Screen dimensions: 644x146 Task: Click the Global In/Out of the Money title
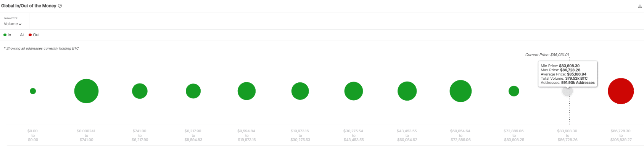click(29, 6)
